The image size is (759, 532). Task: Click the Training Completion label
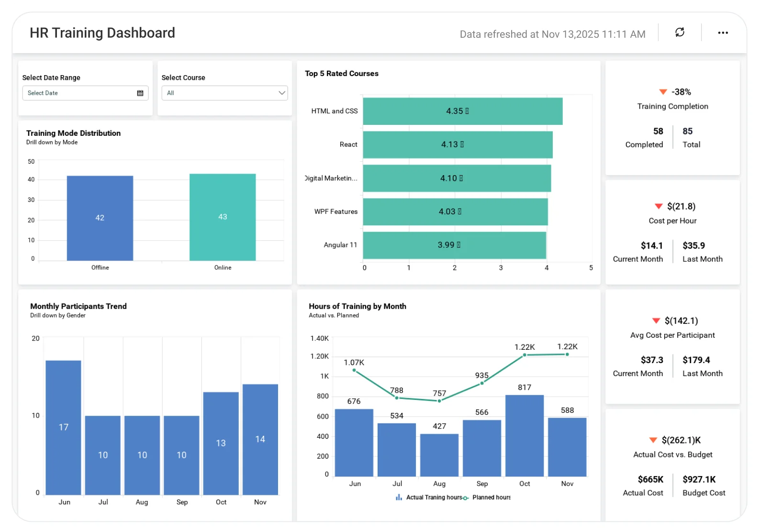[x=672, y=106]
